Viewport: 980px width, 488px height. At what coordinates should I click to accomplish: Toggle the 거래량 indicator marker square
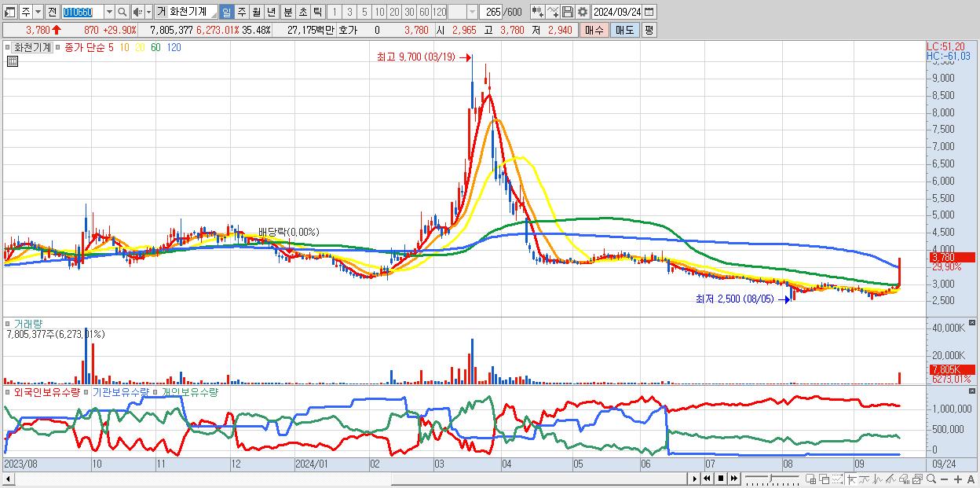(8, 323)
